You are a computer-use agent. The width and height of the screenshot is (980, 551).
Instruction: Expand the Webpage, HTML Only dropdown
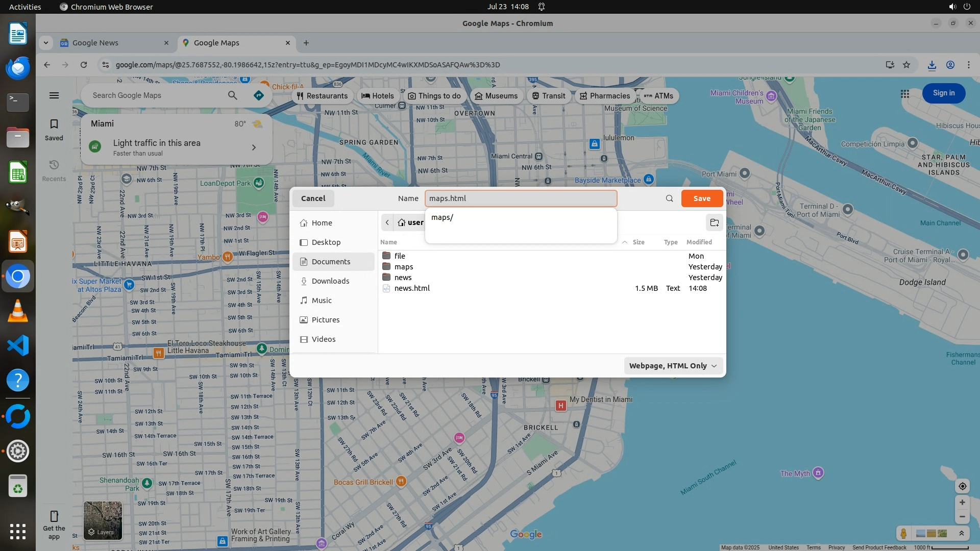(x=673, y=366)
